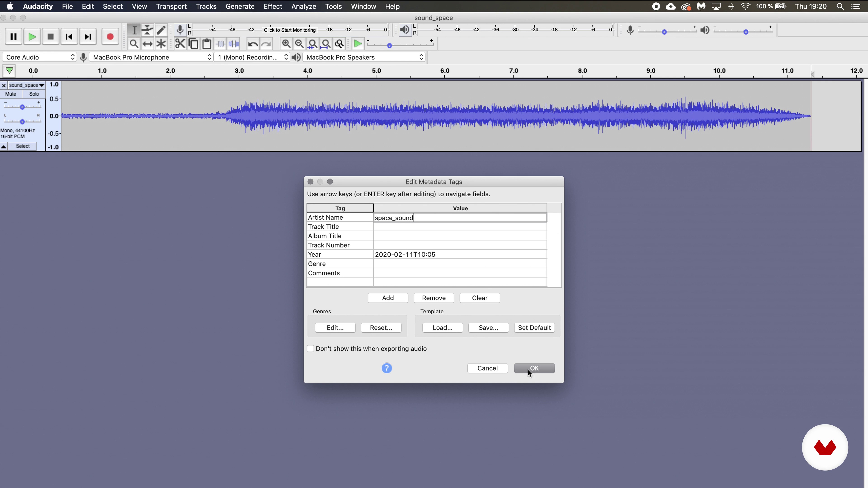Click the Artist Name value field
Screen dimensions: 868x488
[460, 218]
